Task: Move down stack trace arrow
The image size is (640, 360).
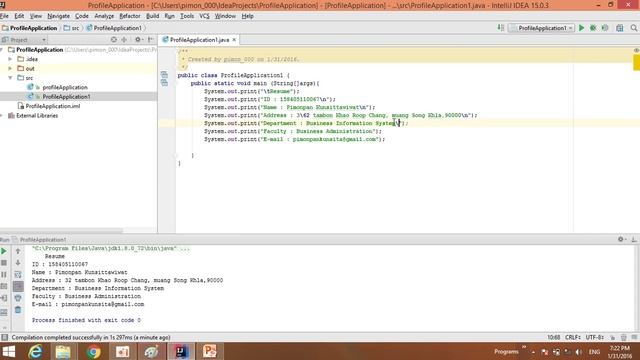Action: (18, 263)
